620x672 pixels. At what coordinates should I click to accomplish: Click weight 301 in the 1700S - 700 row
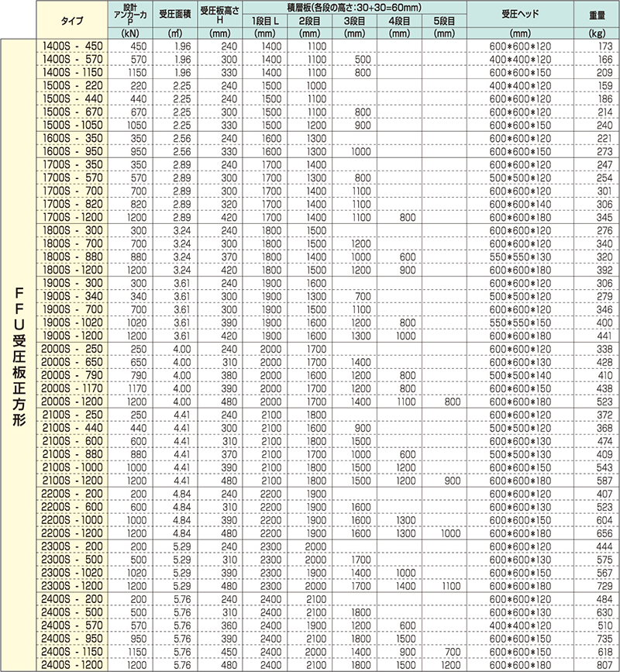click(604, 191)
